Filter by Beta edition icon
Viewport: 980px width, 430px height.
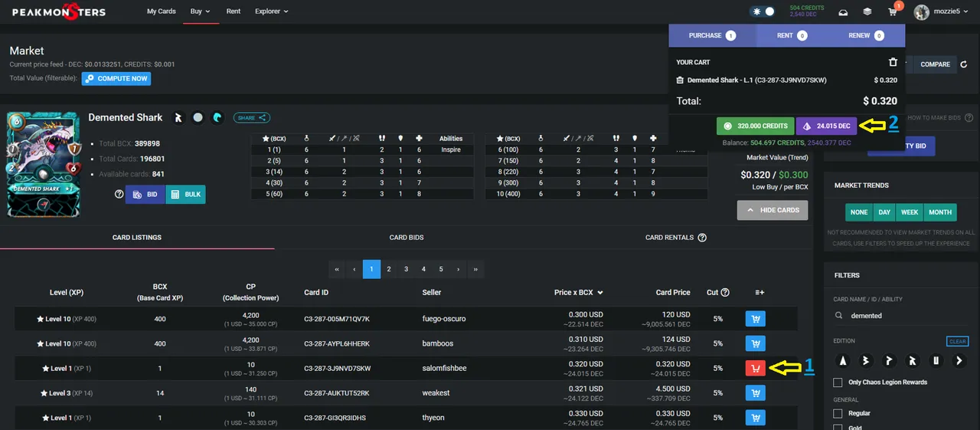[x=866, y=360]
